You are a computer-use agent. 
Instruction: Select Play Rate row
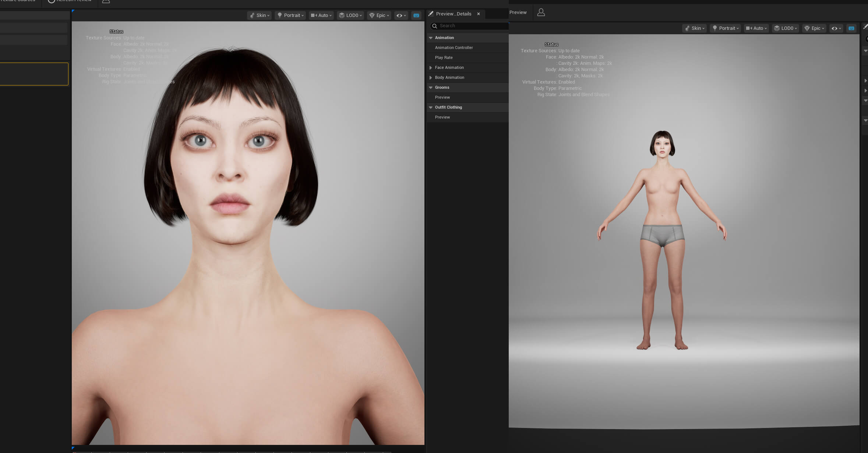467,57
